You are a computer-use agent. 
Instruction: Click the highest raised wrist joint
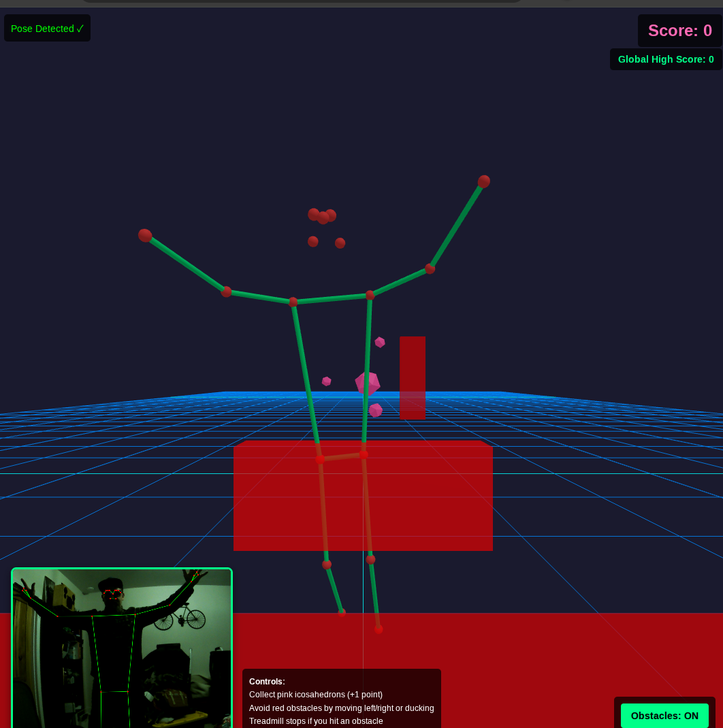pos(484,181)
